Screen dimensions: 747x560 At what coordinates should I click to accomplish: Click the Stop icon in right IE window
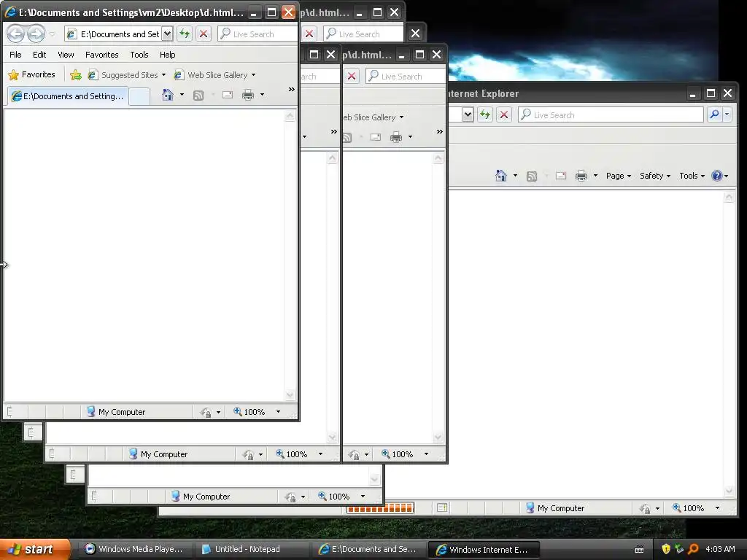pos(503,114)
